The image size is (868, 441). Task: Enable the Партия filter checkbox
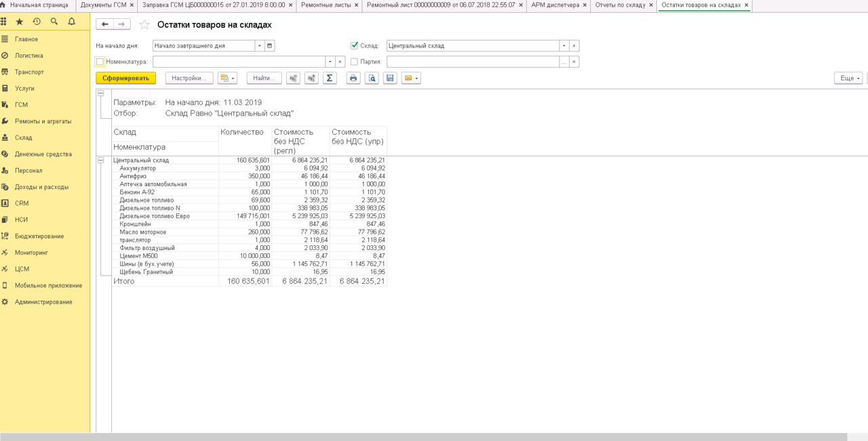[354, 62]
